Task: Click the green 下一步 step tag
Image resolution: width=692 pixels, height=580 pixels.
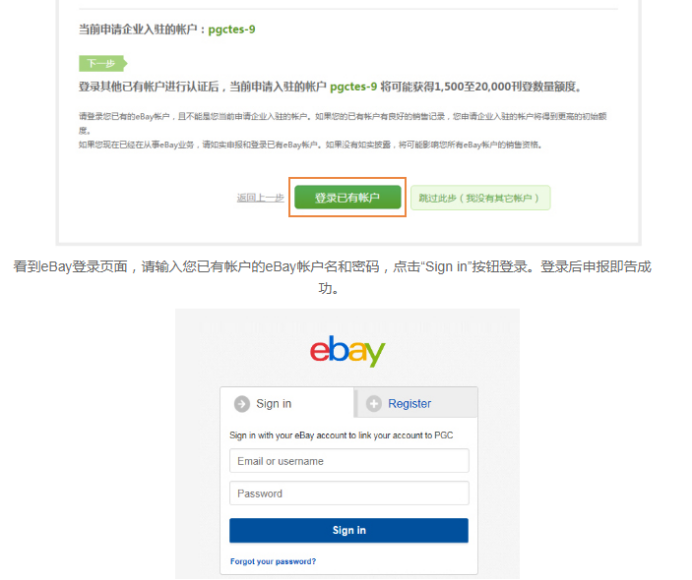Action: (103, 64)
